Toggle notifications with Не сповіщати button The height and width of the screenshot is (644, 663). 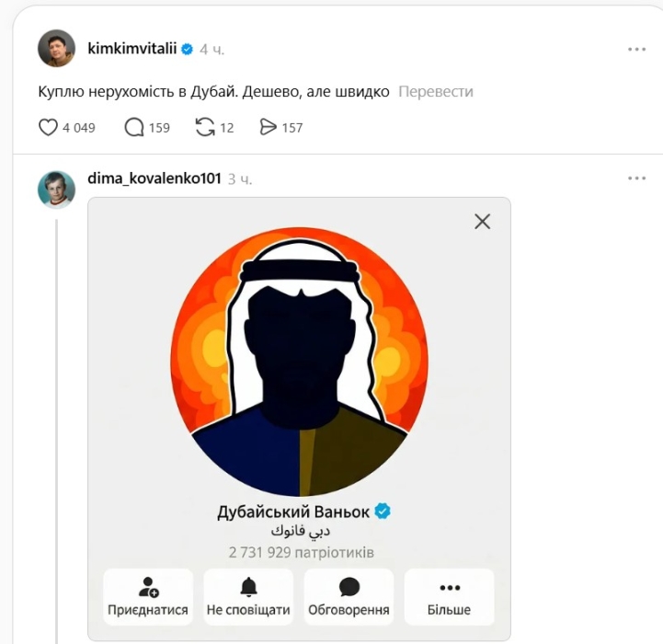click(248, 597)
